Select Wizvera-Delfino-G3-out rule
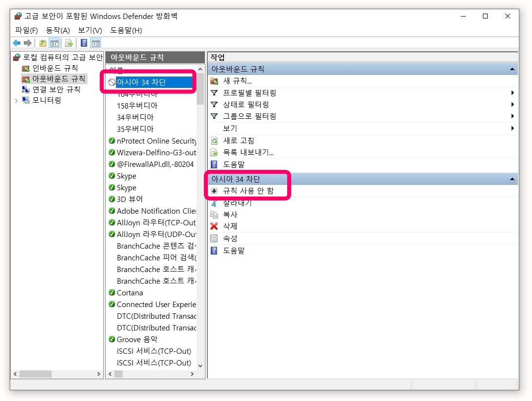The height and width of the screenshot is (401, 532). click(156, 153)
